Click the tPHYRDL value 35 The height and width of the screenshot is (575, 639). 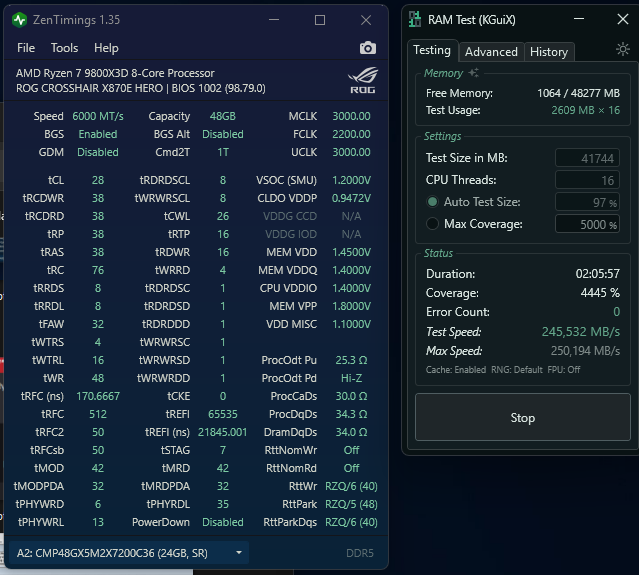coord(223,504)
